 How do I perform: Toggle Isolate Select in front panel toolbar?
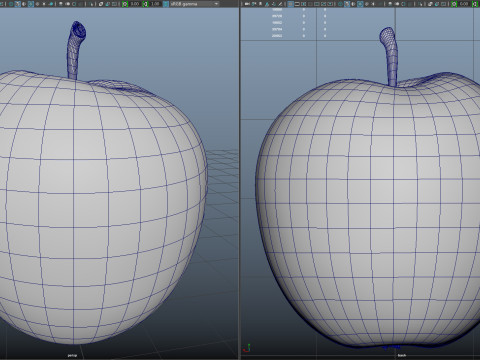[x=420, y=4]
